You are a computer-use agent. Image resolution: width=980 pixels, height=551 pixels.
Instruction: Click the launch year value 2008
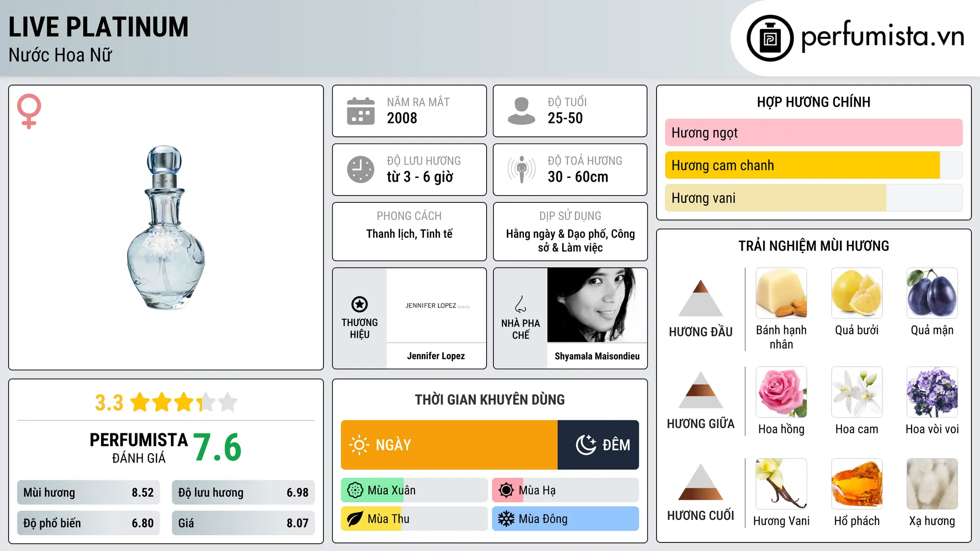pos(402,118)
